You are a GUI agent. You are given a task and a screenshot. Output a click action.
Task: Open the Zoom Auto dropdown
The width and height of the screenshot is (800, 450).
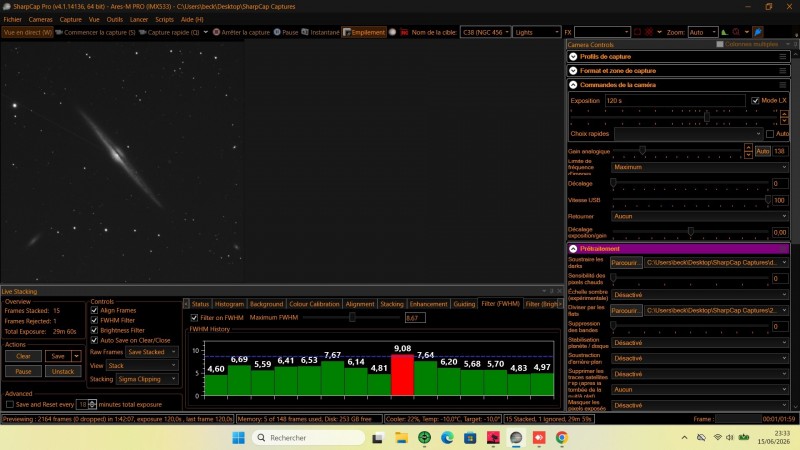(x=703, y=32)
